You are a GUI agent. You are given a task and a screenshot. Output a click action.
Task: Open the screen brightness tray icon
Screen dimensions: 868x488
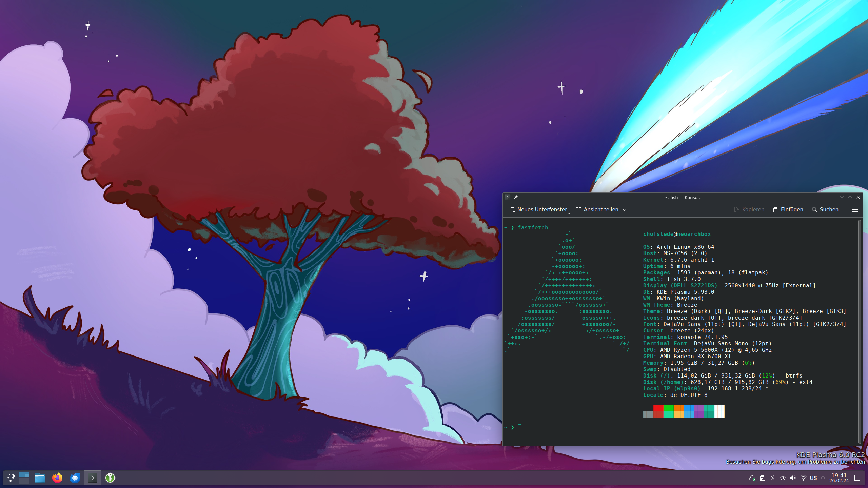pyautogui.click(x=783, y=478)
